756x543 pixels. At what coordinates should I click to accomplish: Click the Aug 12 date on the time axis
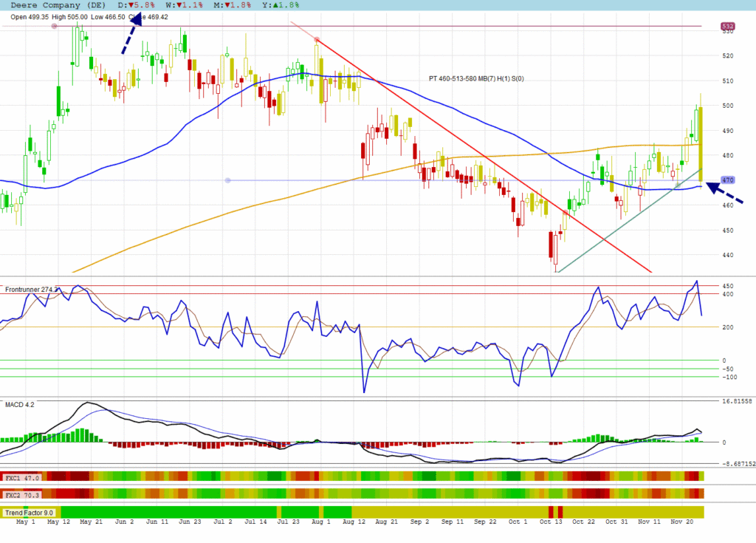pos(353,522)
